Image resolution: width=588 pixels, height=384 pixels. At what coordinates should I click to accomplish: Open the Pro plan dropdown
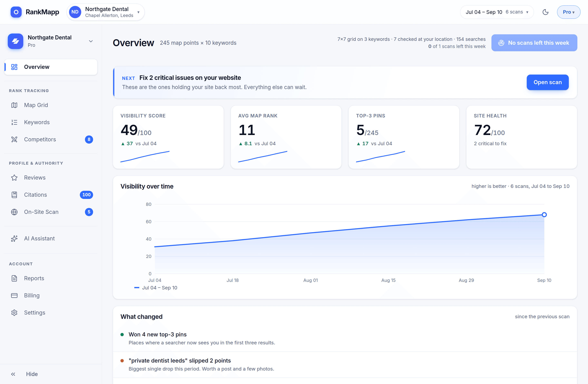(568, 12)
